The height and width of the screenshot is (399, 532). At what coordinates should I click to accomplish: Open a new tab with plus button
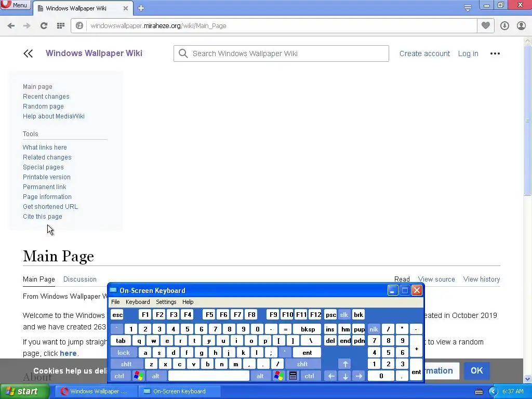tap(141, 8)
